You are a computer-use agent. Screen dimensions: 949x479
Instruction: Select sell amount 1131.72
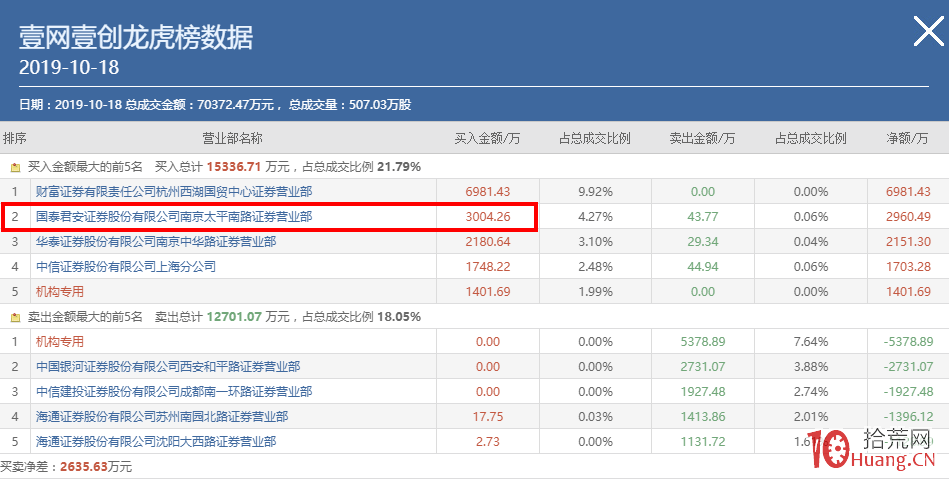tap(703, 441)
